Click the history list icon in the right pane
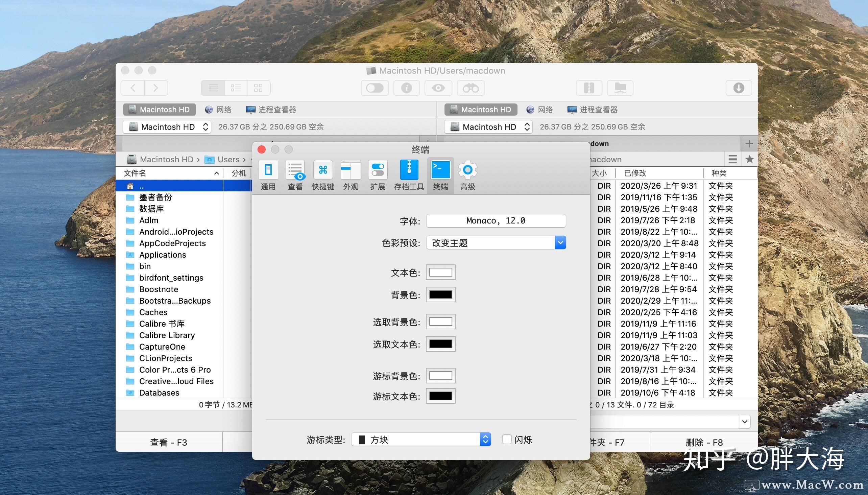The width and height of the screenshot is (868, 495). (x=733, y=159)
